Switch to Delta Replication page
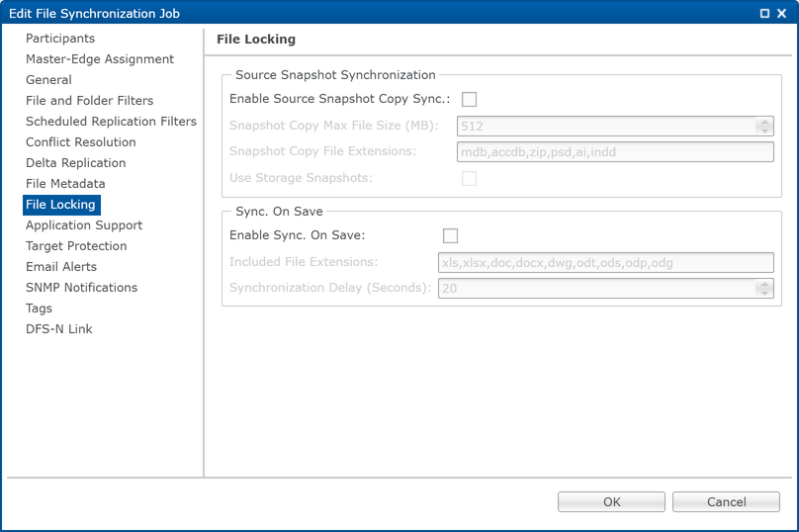The width and height of the screenshot is (799, 532). click(75, 163)
